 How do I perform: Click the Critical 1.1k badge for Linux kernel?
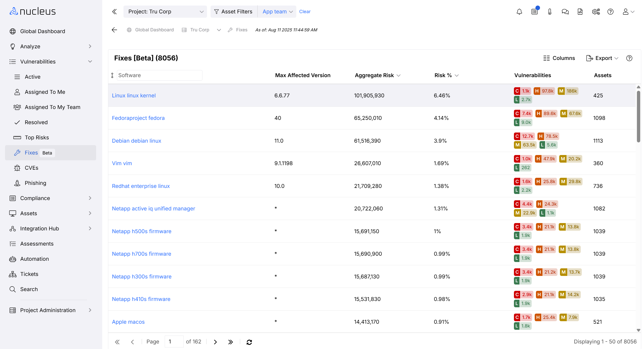point(522,91)
